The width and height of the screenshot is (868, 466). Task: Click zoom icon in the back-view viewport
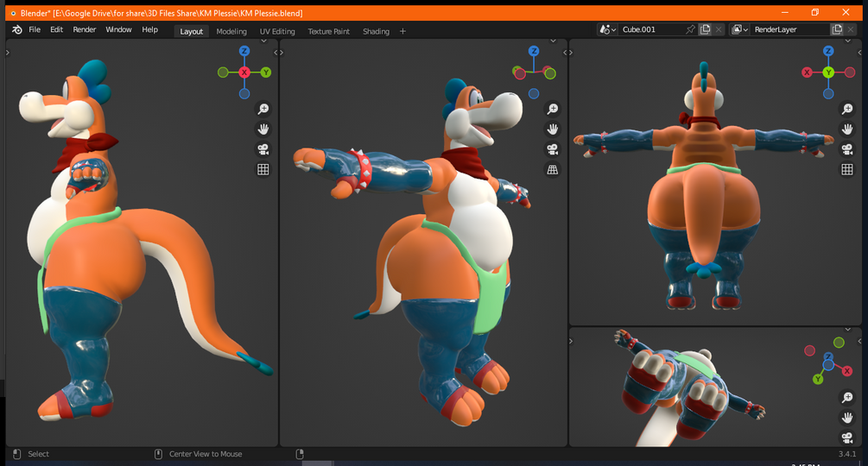[847, 109]
